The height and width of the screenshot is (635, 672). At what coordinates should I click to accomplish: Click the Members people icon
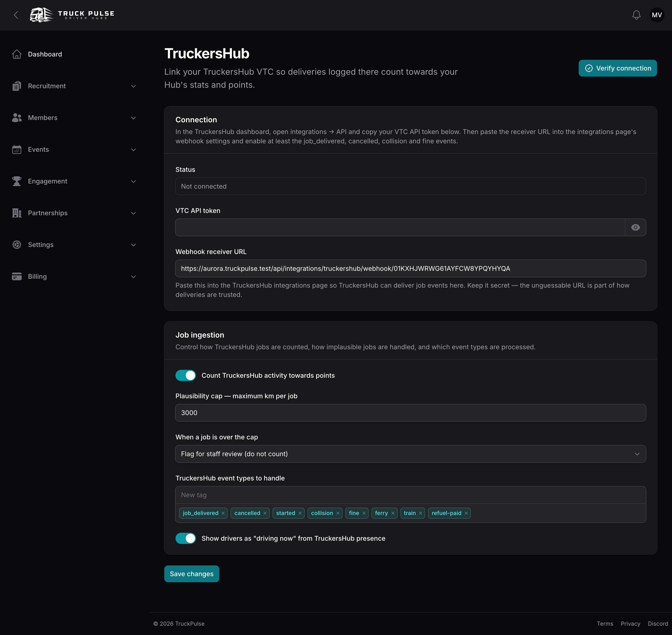click(x=17, y=118)
